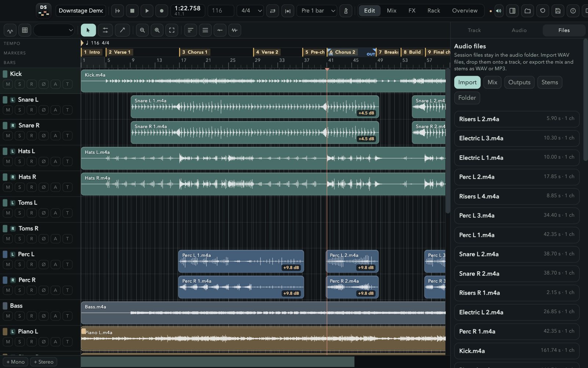
Task: Click the Stop transport button
Action: (x=132, y=11)
